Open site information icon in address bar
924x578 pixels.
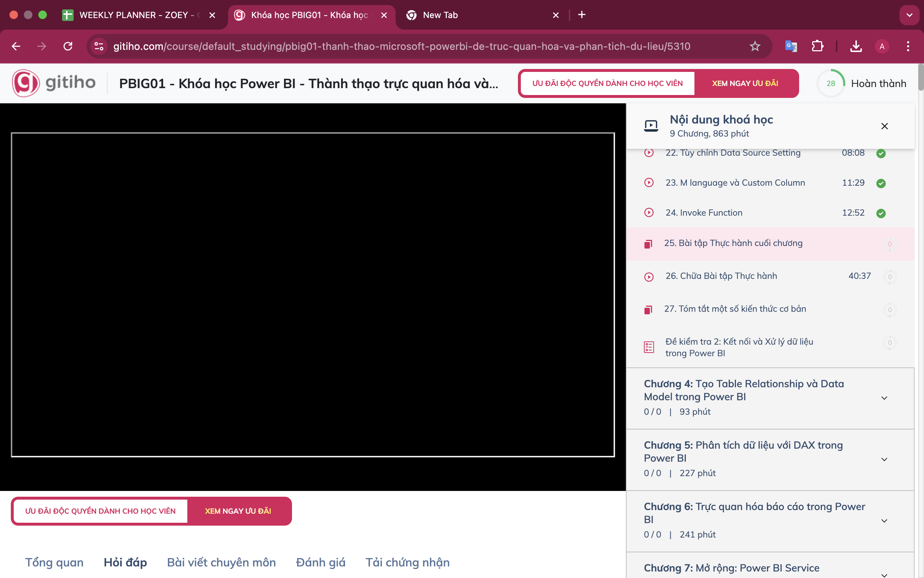coord(99,46)
